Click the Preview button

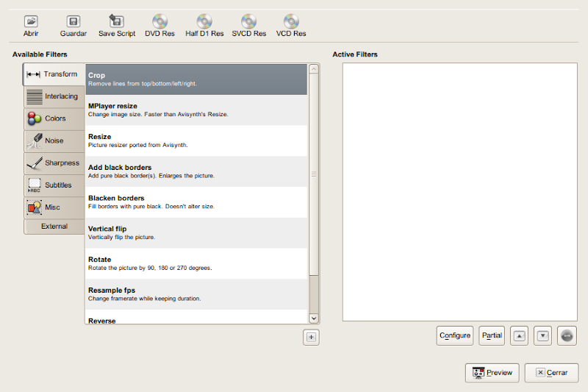pyautogui.click(x=492, y=373)
